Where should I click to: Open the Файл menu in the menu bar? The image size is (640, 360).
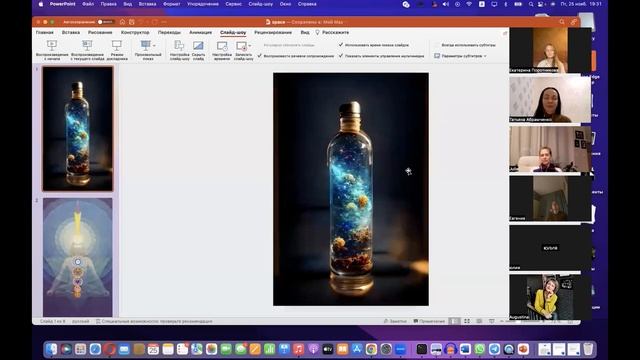click(88, 4)
